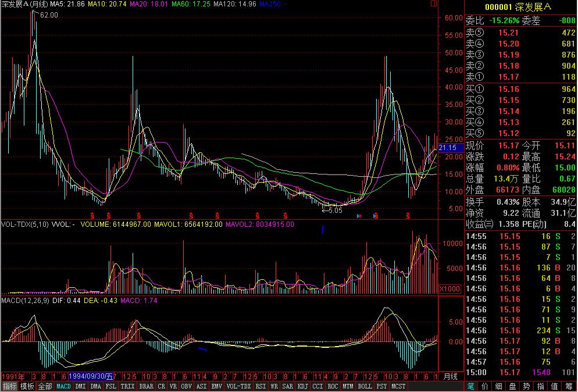Select the 指 index tab
This screenshot has height=392, width=578.
(540, 386)
